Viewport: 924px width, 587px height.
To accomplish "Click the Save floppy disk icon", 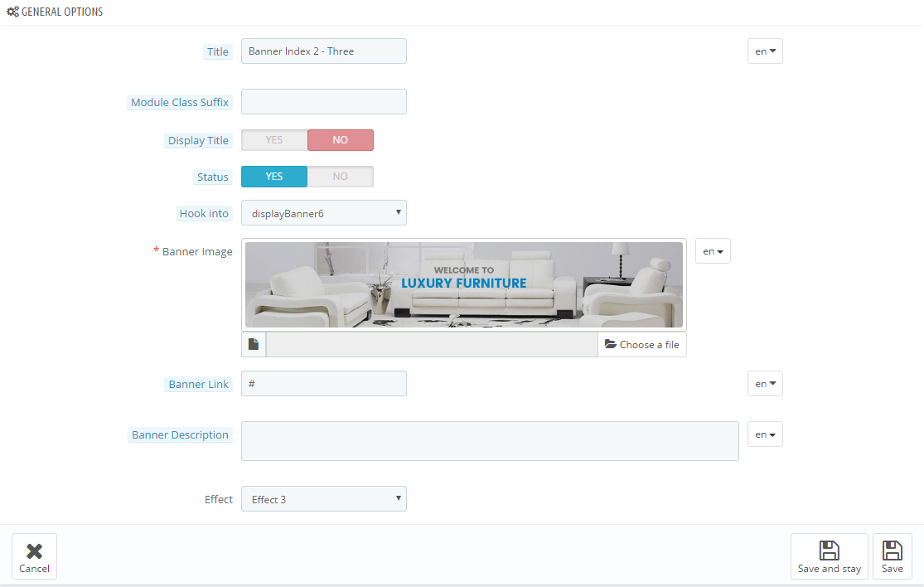I will (893, 551).
